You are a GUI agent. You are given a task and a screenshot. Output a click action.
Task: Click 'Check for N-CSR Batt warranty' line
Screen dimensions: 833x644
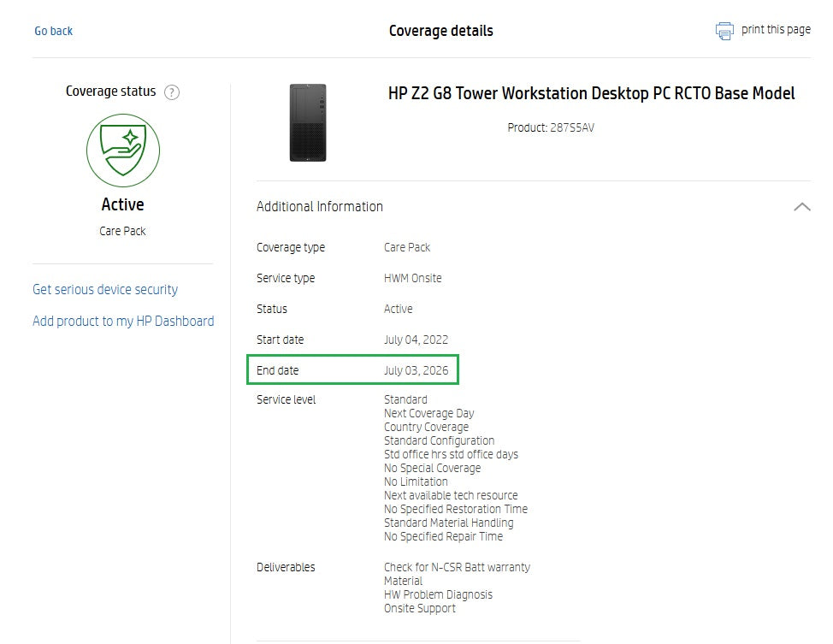(458, 568)
